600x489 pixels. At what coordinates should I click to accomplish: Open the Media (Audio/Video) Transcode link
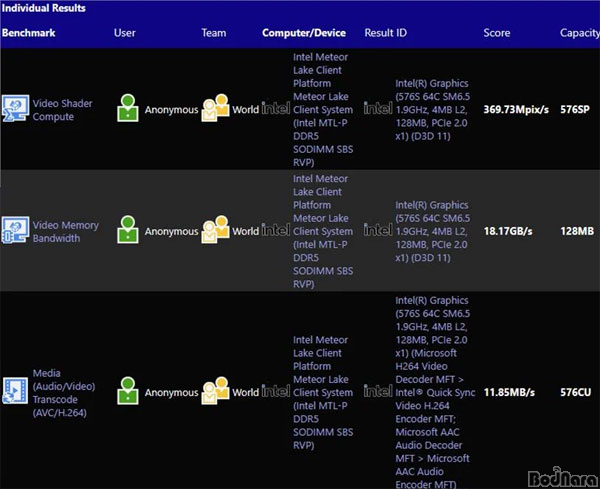[x=64, y=393]
